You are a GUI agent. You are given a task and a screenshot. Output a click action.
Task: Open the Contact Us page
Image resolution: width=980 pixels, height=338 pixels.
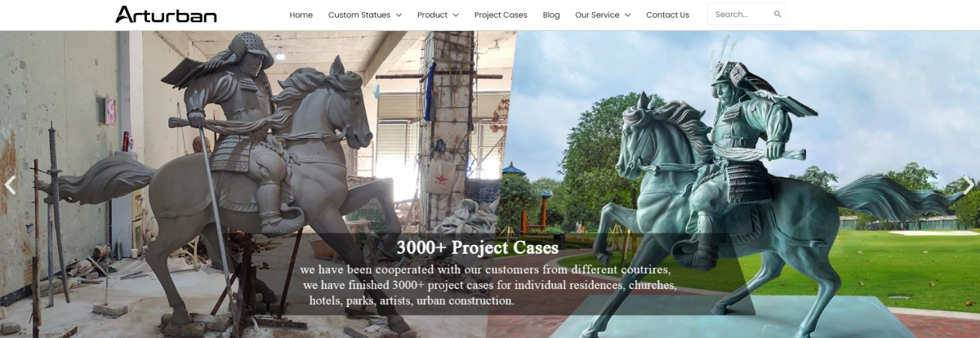coord(667,15)
